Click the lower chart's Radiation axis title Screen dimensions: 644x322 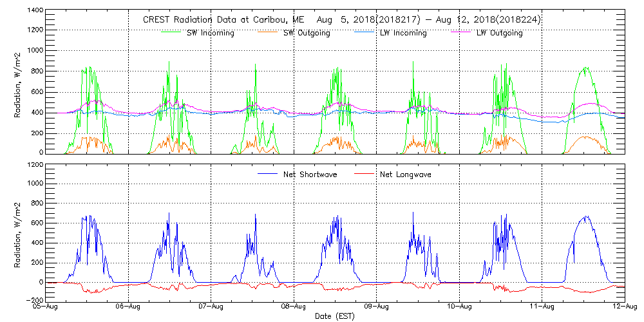(18, 232)
